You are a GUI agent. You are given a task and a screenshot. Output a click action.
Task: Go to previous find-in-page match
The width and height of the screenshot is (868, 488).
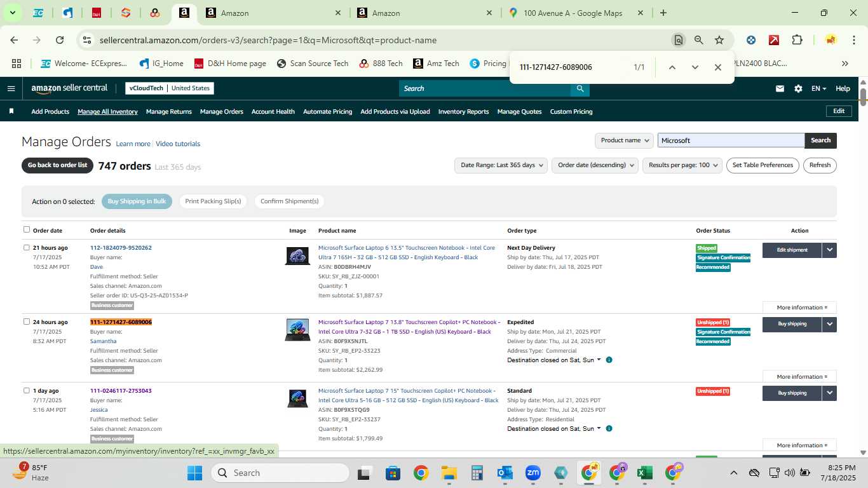click(x=672, y=67)
